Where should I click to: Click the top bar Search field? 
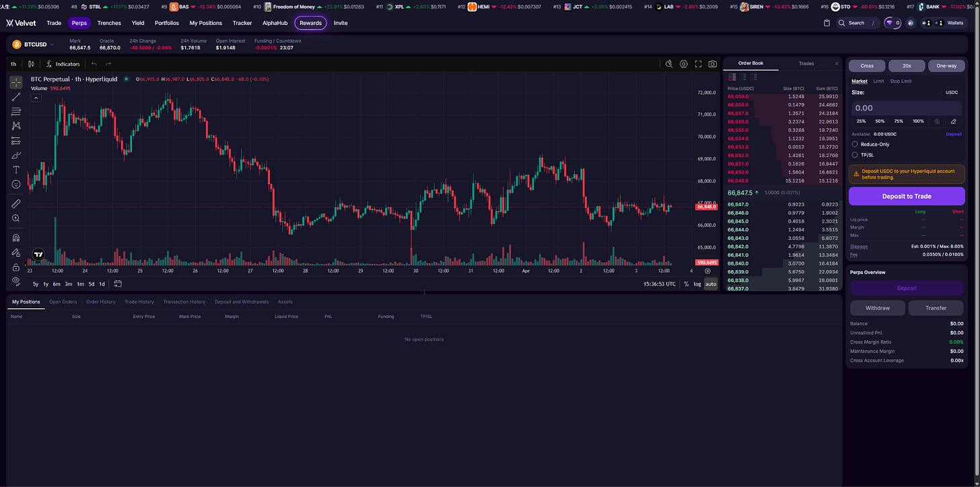(x=858, y=23)
